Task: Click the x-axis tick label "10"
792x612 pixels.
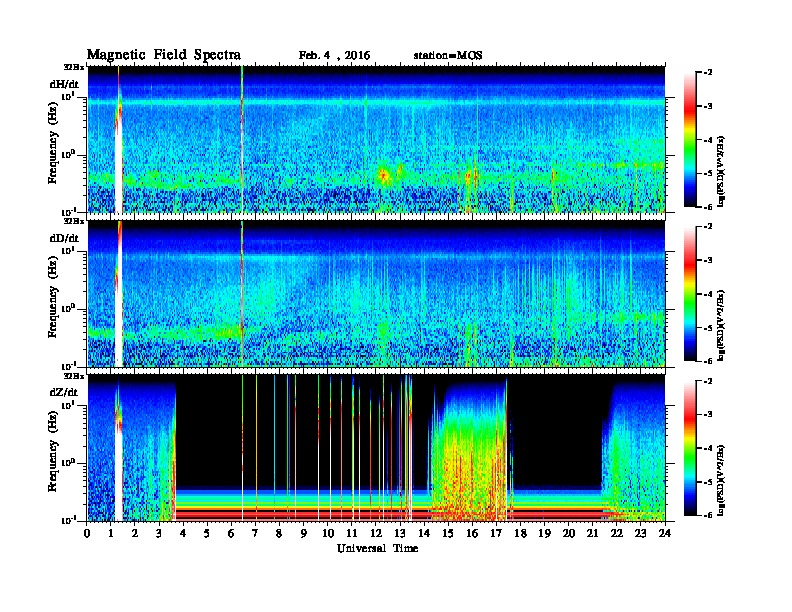Action: point(328,533)
